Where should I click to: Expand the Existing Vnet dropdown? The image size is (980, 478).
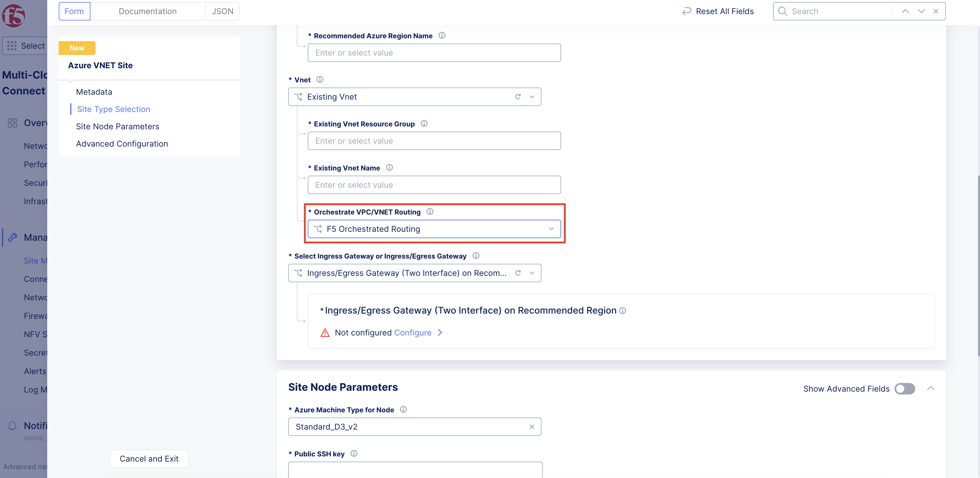[x=531, y=97]
